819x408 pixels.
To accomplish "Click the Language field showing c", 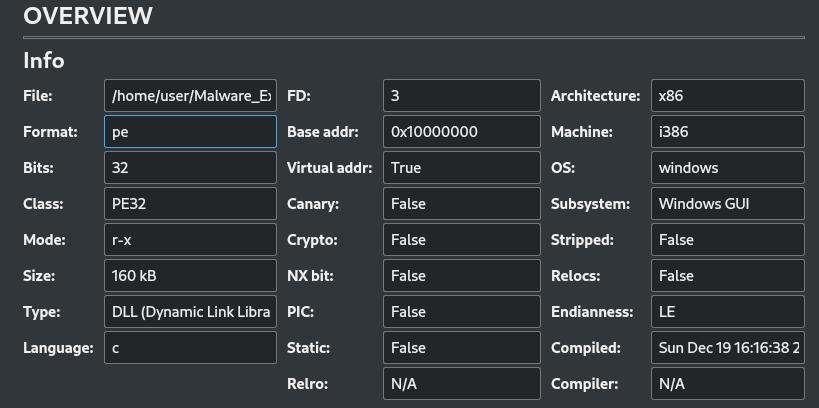I will 190,348.
